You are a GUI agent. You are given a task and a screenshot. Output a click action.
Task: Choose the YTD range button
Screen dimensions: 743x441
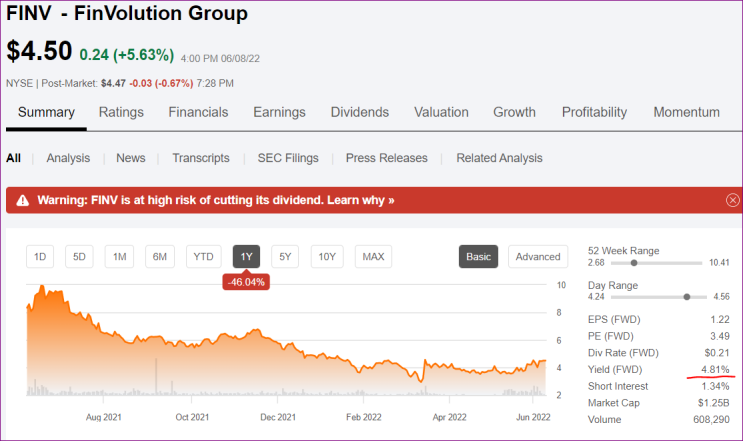pyautogui.click(x=204, y=257)
